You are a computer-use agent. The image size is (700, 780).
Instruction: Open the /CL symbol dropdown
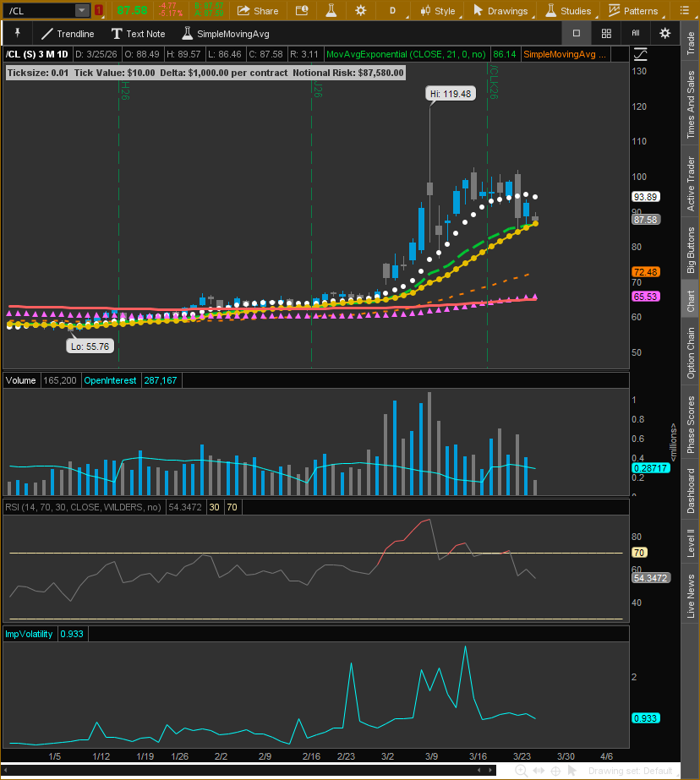tap(81, 10)
